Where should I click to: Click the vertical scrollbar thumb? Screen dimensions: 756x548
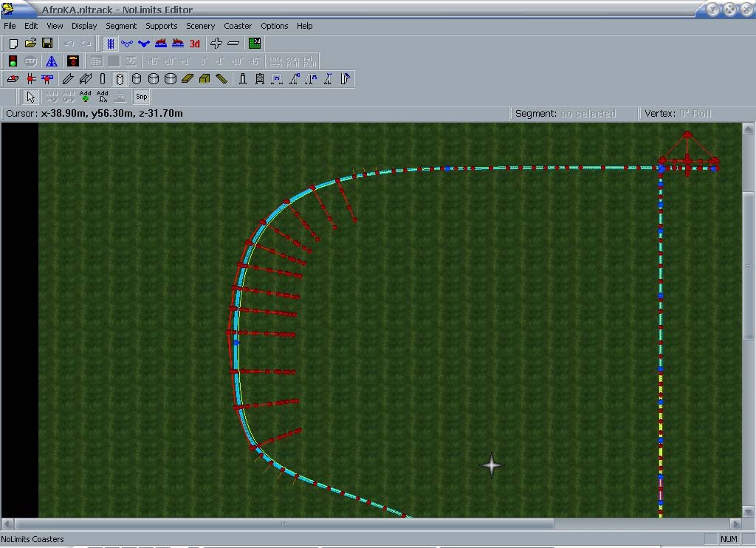(748, 267)
